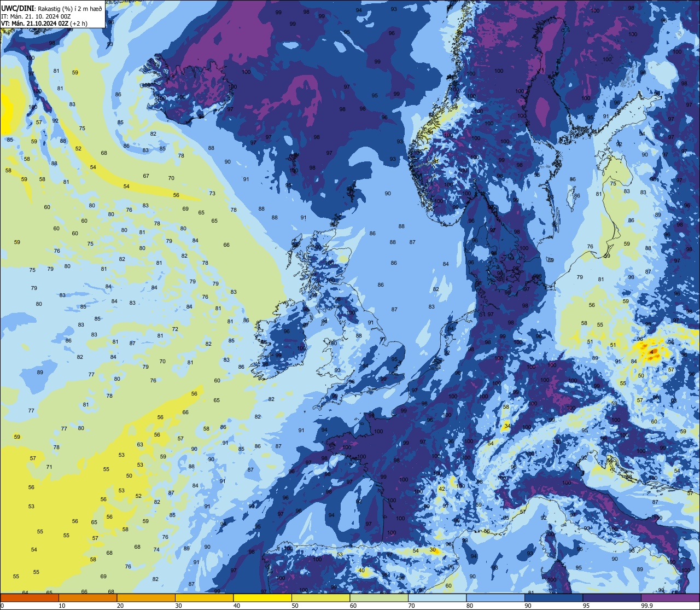The height and width of the screenshot is (610, 700).
Task: Click the map value "74" in the Atlantic
Action: 156,550
